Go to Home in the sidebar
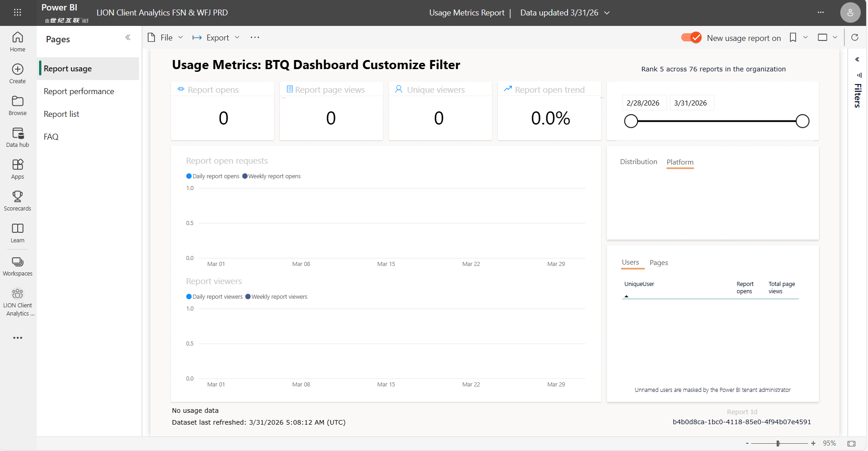This screenshot has height=451, width=868. pos(18,42)
